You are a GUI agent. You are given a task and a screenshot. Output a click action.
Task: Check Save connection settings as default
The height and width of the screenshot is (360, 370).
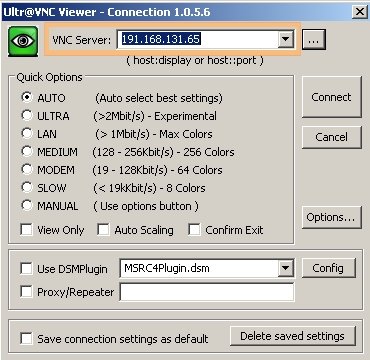tap(26, 339)
